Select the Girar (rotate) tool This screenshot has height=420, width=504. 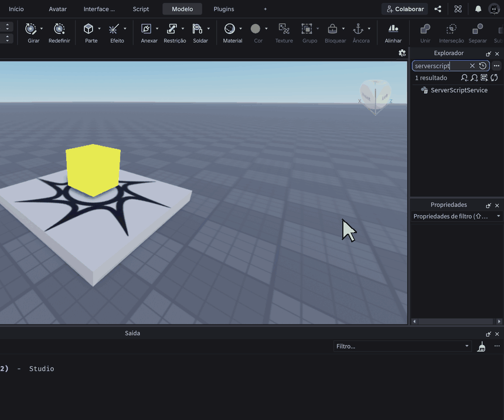[31, 29]
